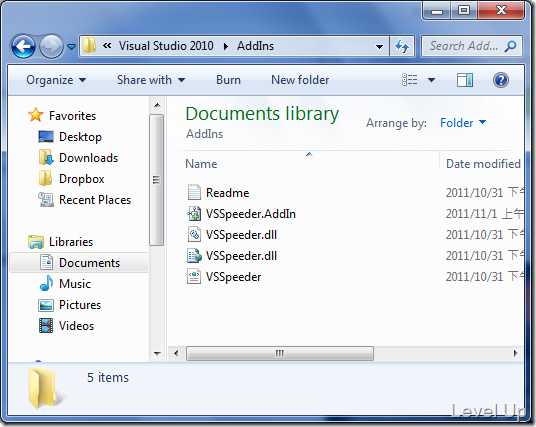Click the globe-document dll file icon
Viewport: 536px width, 427px height.
[194, 256]
